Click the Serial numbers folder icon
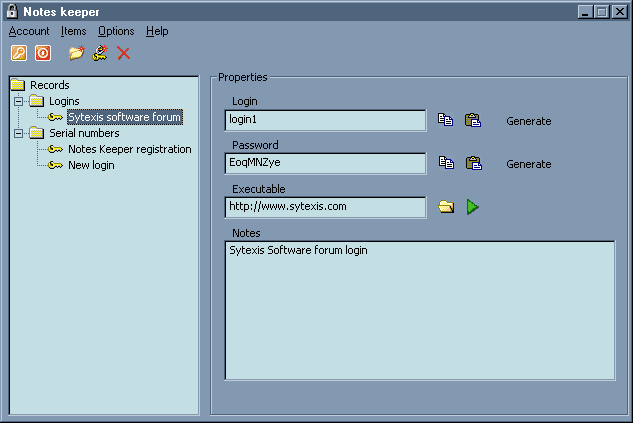 [x=36, y=133]
